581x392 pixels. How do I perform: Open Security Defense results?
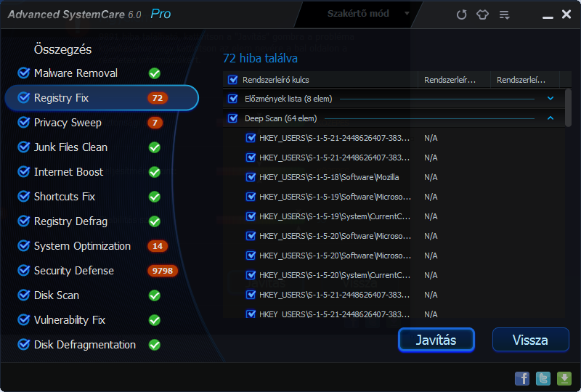click(74, 271)
